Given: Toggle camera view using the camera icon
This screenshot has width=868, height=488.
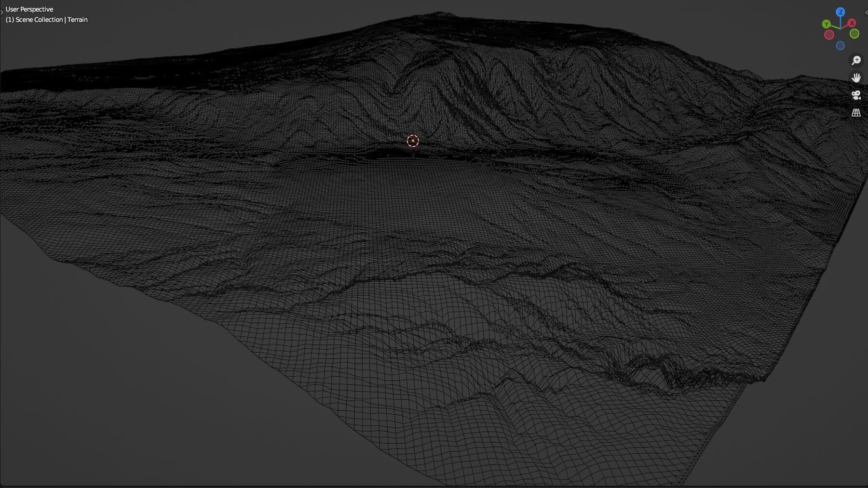Looking at the screenshot, I should 855,95.
